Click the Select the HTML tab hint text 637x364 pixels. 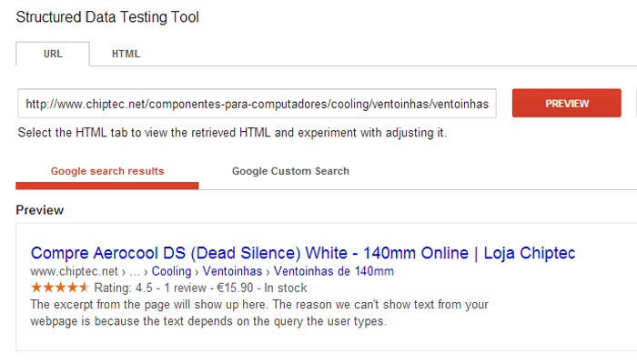232,133
